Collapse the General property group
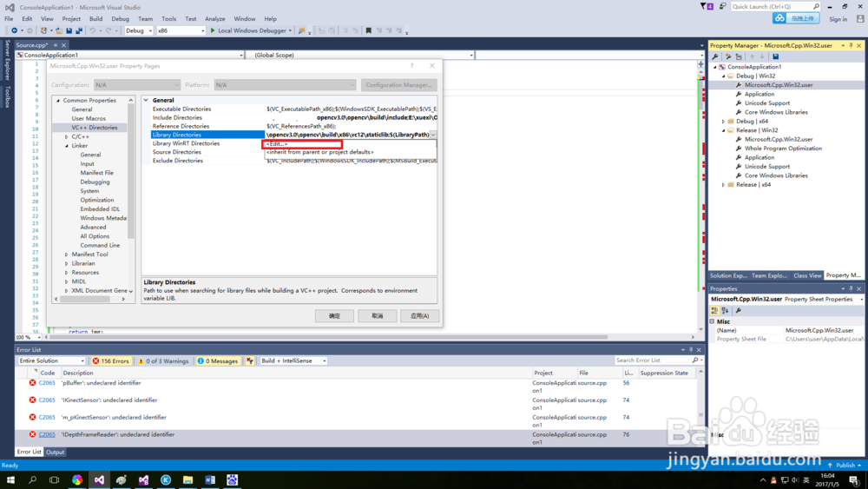868x489 pixels. tap(146, 100)
